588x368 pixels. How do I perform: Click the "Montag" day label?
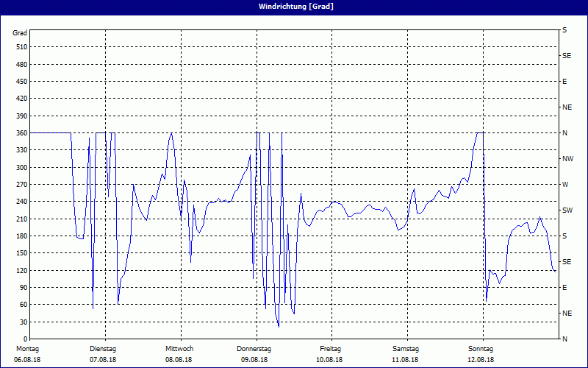[x=27, y=349]
